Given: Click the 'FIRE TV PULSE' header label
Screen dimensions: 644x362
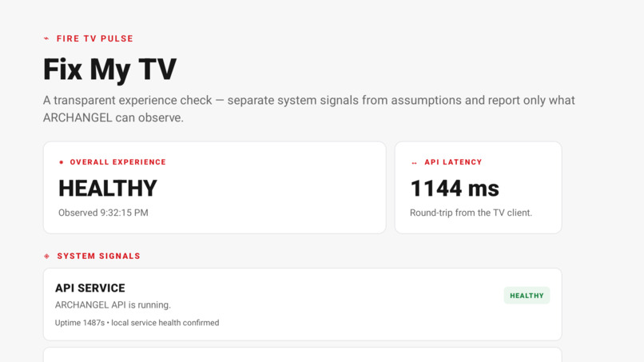Looking at the screenshot, I should 95,38.
